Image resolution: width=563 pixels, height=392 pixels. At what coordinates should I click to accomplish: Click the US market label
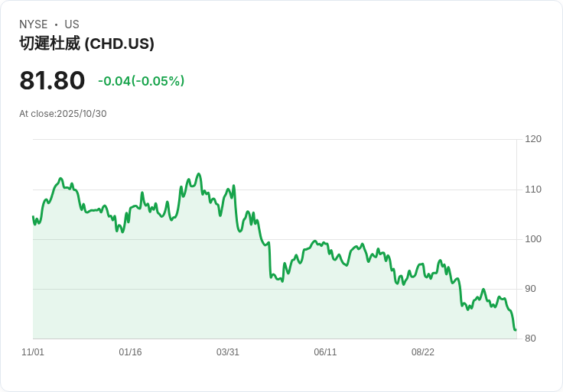point(72,24)
